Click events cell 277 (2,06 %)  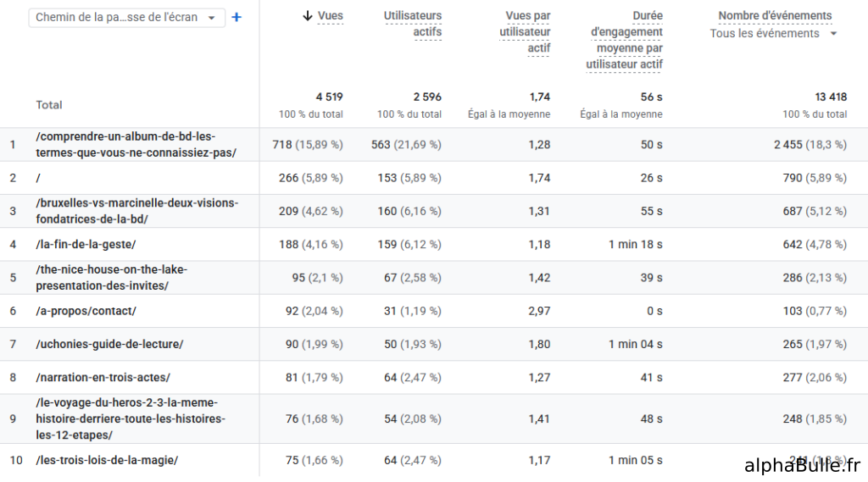point(815,378)
